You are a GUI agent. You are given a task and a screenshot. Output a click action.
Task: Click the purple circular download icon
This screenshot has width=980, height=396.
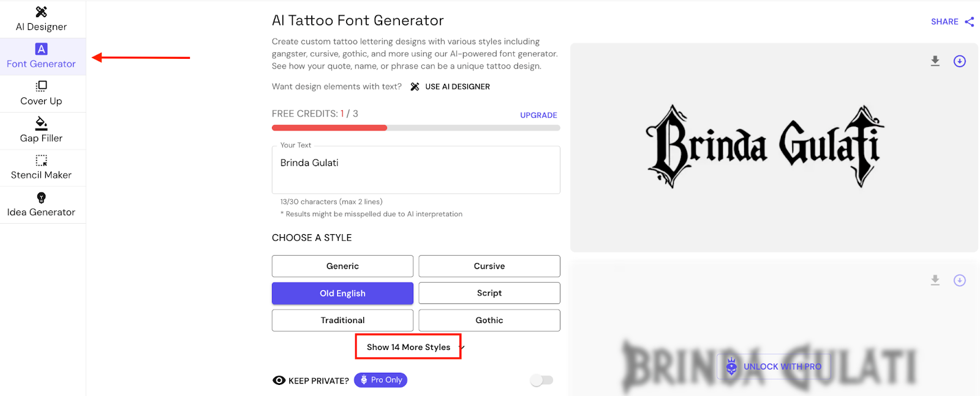click(959, 61)
